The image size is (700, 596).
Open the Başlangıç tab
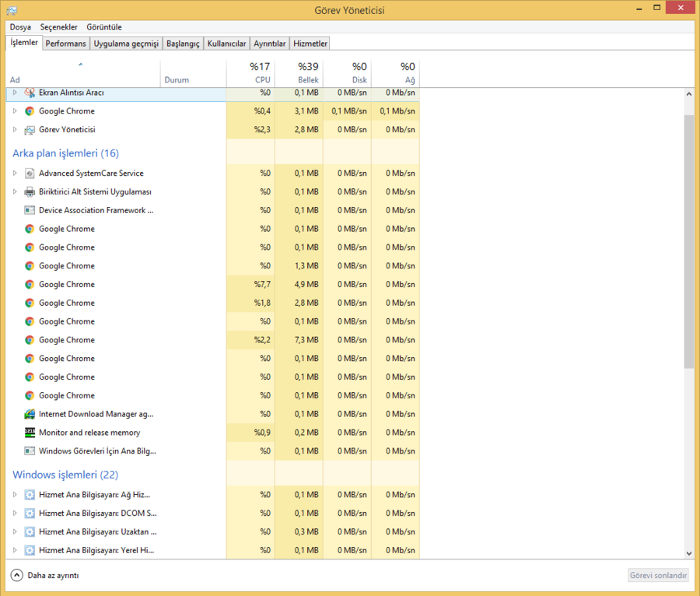click(183, 44)
